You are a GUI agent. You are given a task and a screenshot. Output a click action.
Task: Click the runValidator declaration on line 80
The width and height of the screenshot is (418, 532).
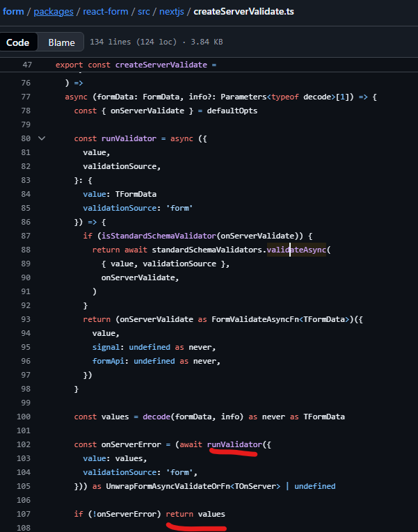(129, 138)
